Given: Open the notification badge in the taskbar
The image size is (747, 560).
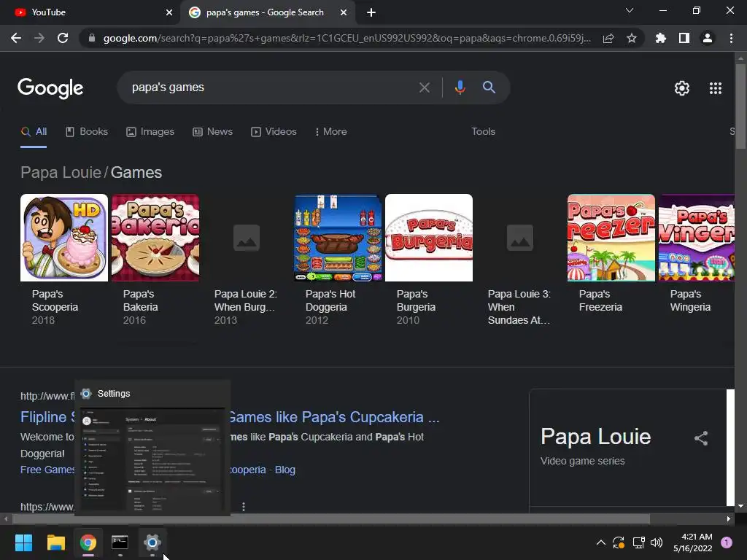Looking at the screenshot, I should [727, 542].
